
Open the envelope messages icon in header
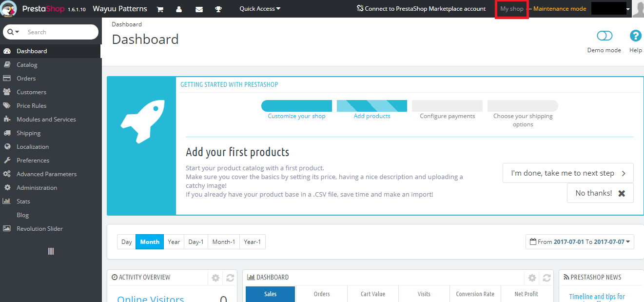[x=199, y=9]
